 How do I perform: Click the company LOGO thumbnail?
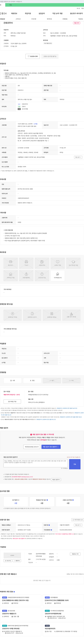coord(12,555)
